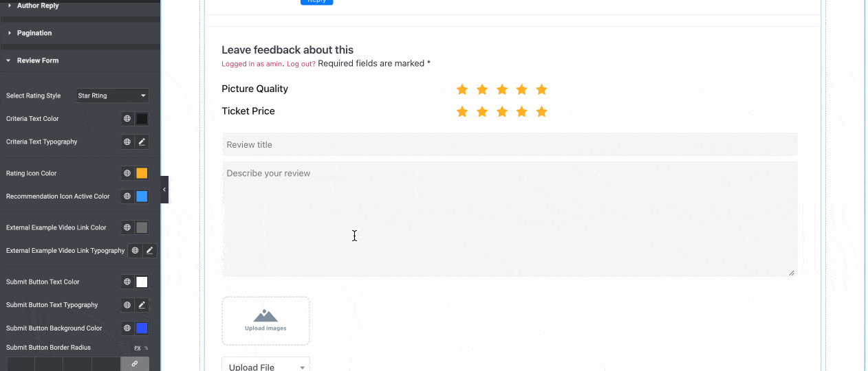Click globe icon for Rating Icon Color
Viewport: 868px width, 371px height.
pos(127,174)
